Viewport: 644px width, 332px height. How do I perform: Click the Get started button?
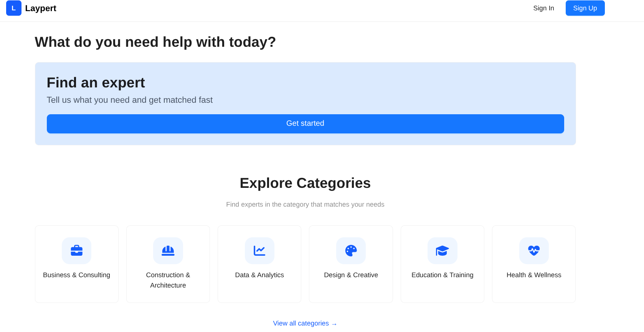click(305, 123)
